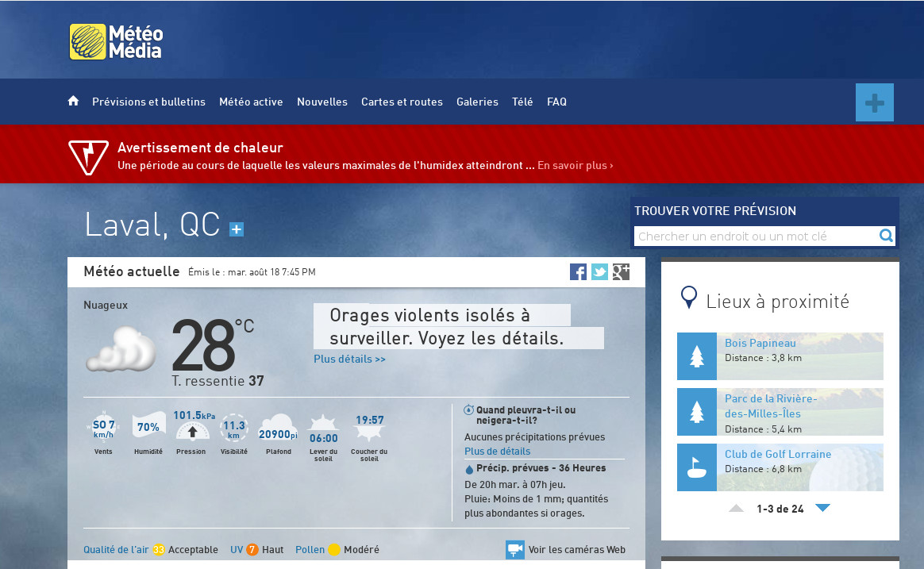Click Plus détails >> storm link

click(x=349, y=359)
